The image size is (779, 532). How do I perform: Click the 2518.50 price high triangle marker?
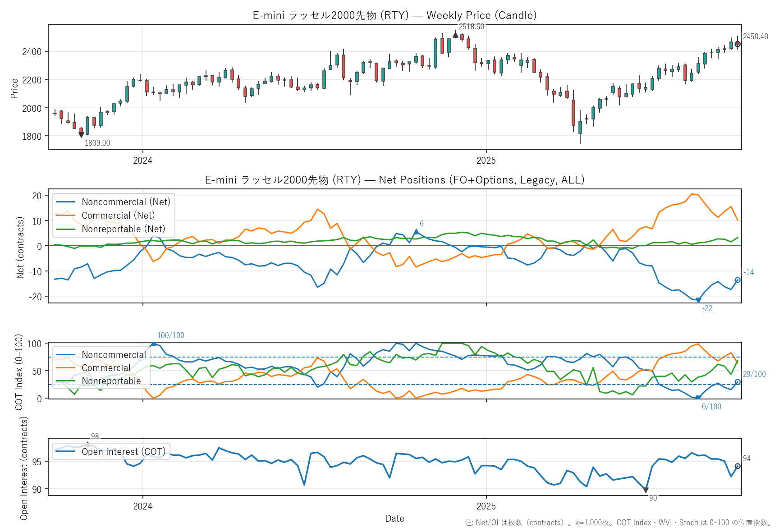455,35
